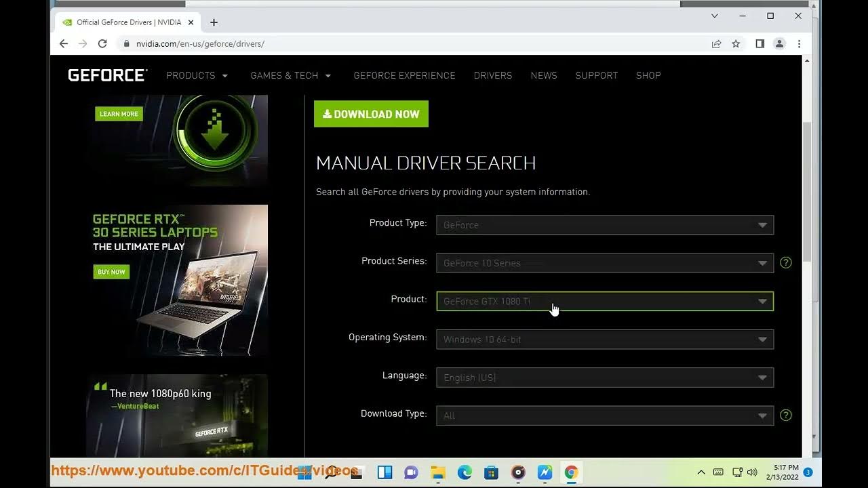Image resolution: width=868 pixels, height=488 pixels.
Task: Click Buy Now on RTX laptops ad
Action: coord(111,272)
